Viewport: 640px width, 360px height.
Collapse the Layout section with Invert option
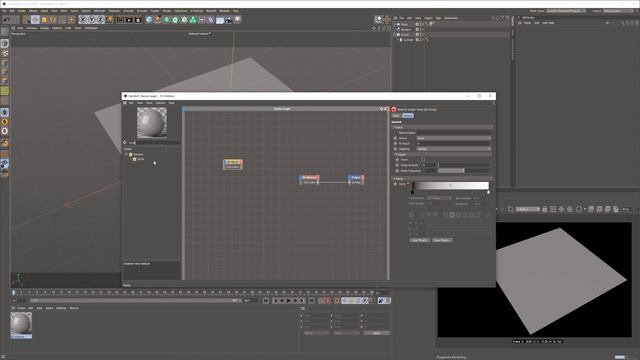point(443,155)
